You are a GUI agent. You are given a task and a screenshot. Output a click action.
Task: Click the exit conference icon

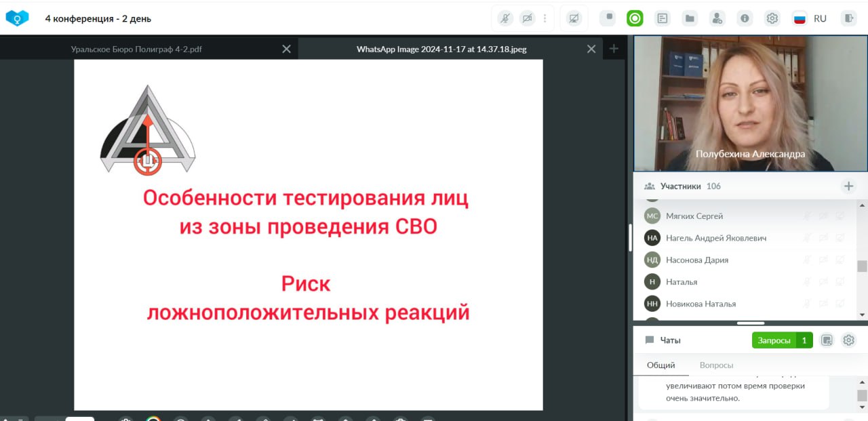pyautogui.click(x=848, y=18)
